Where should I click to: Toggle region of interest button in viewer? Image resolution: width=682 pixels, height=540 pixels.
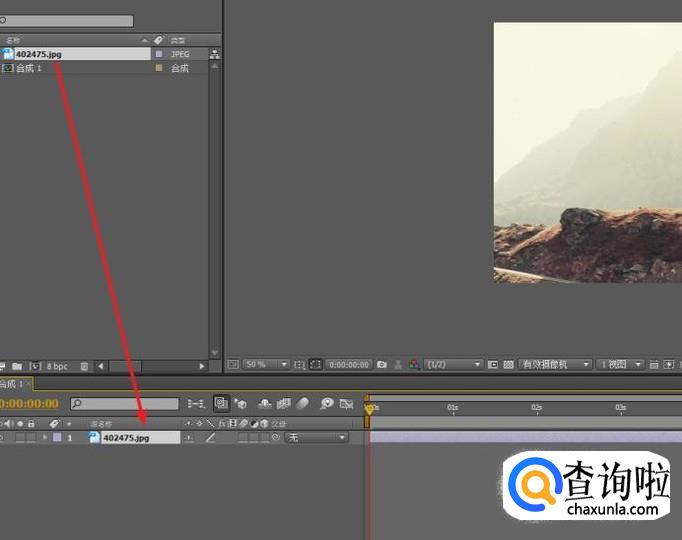[315, 365]
